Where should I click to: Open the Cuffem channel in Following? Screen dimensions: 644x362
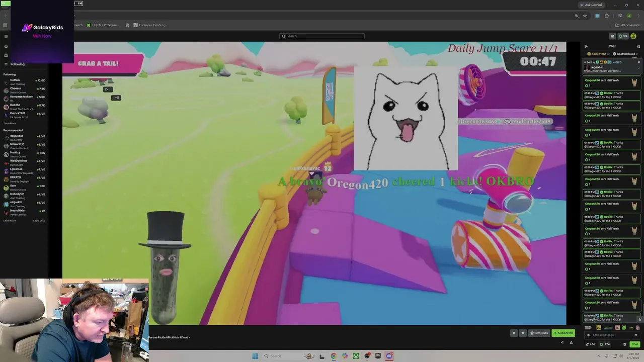pyautogui.click(x=24, y=81)
